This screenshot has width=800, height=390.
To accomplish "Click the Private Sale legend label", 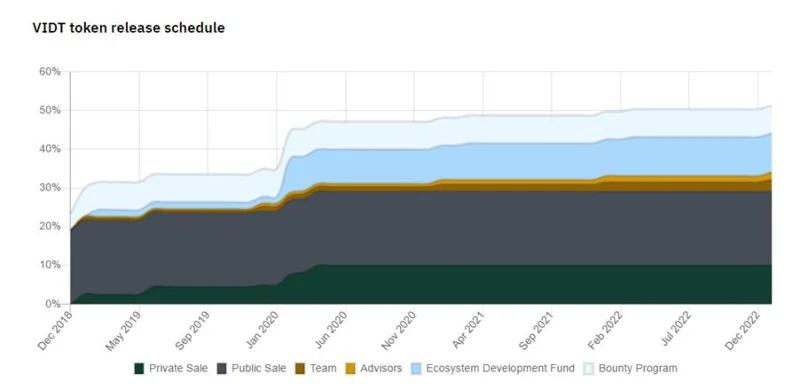I will (x=178, y=369).
